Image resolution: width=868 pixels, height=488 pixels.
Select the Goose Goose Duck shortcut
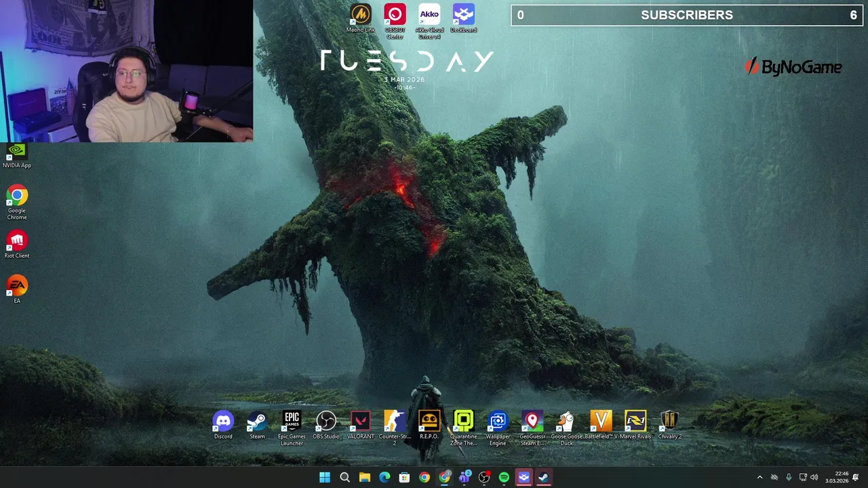pos(567,428)
